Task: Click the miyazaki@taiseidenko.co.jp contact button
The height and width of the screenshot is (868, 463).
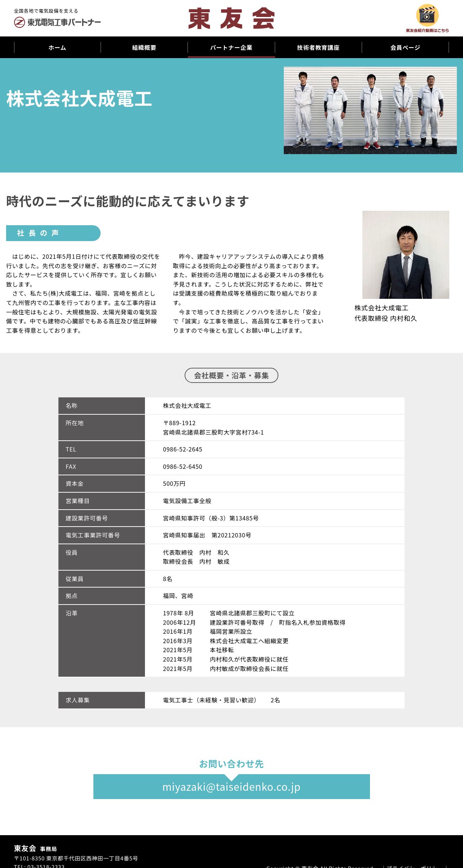Action: tap(231, 786)
